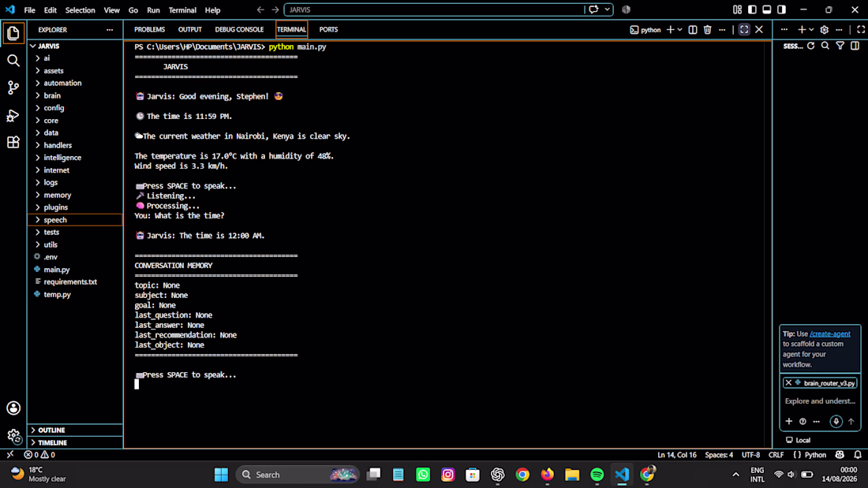Open Spotify from the taskbar
The image size is (868, 488).
597,475
